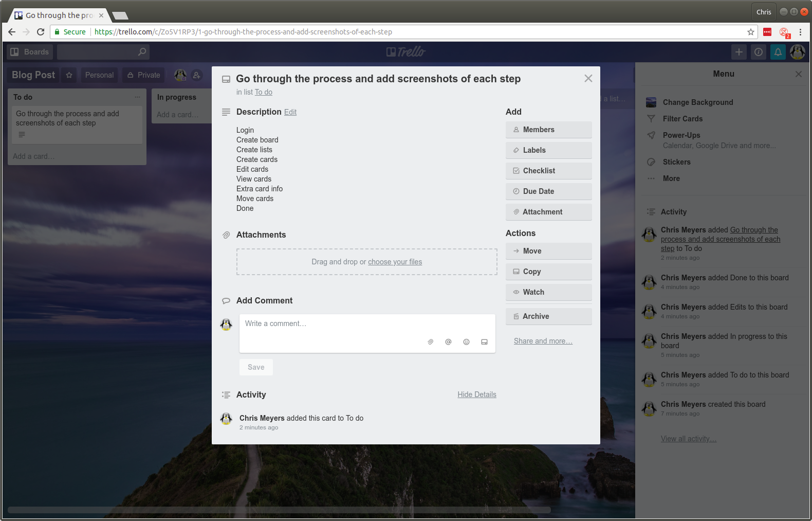Screen dimensions: 812x521
Task: Click the red LastPass extension icon
Action: 767,32
